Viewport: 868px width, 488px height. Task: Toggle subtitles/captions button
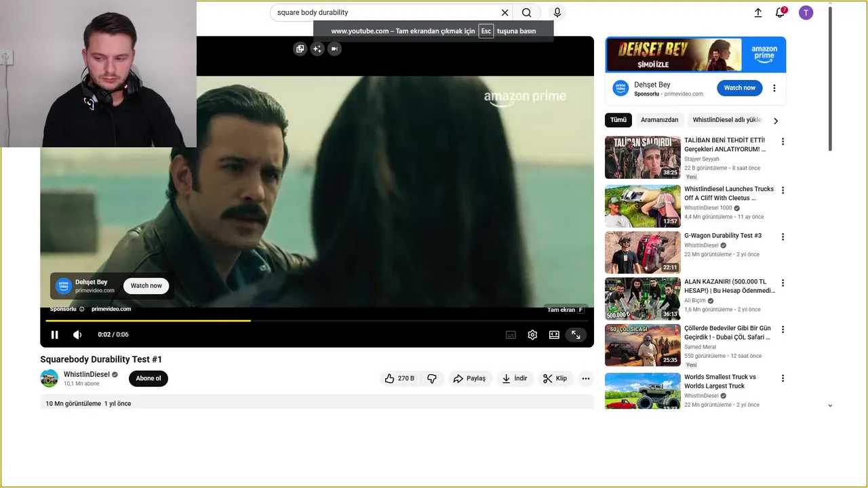click(x=511, y=335)
